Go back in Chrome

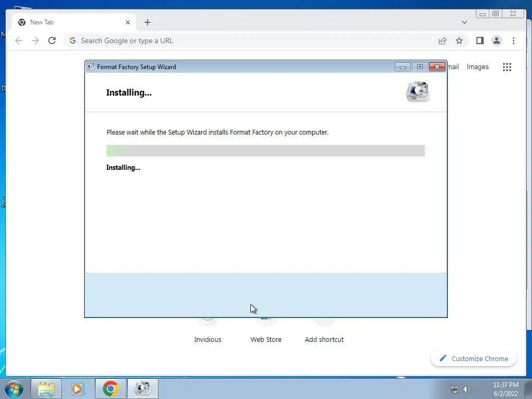19,41
